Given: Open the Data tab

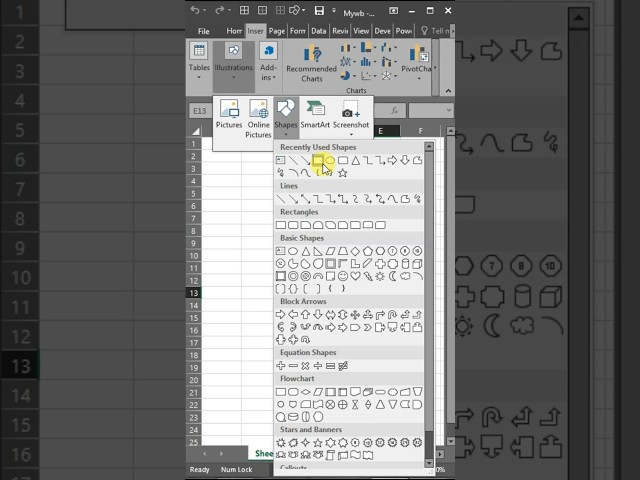Looking at the screenshot, I should click(318, 31).
